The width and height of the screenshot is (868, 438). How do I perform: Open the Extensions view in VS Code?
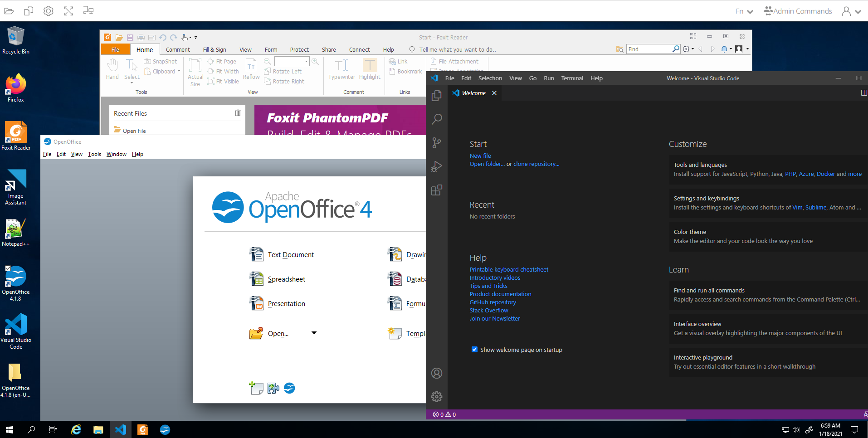coord(436,190)
